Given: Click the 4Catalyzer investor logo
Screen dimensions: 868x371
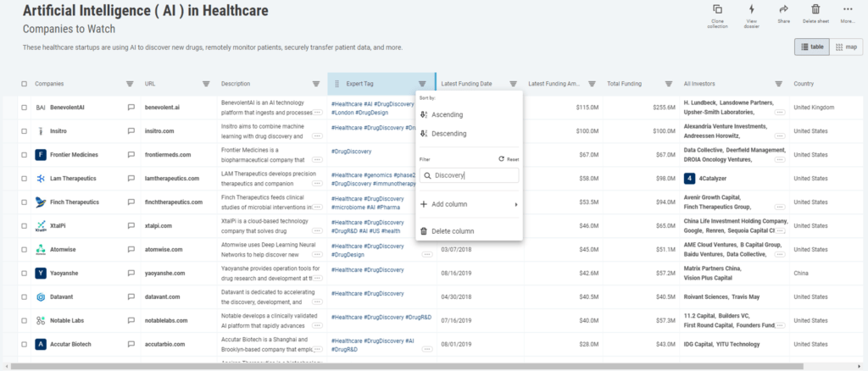Looking at the screenshot, I should 689,179.
